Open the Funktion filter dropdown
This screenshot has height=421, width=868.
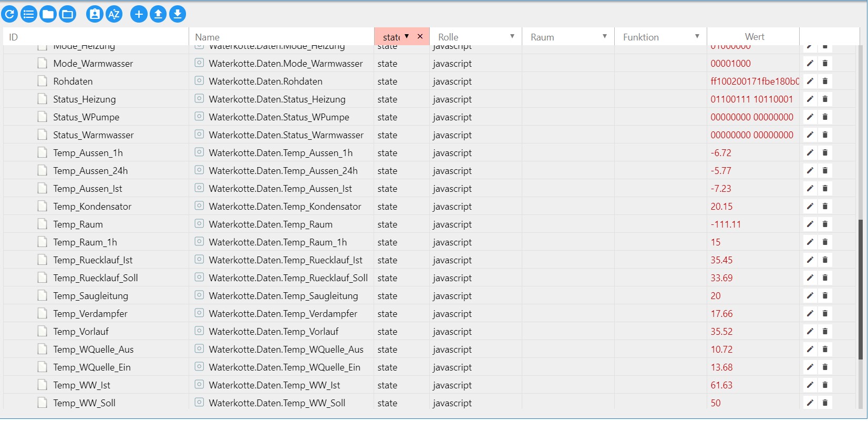[x=697, y=36]
